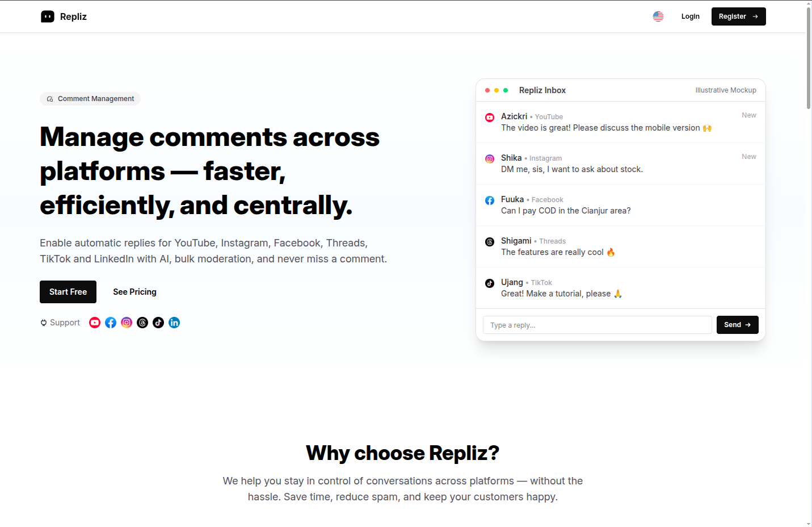Click the Start Free button

(68, 292)
